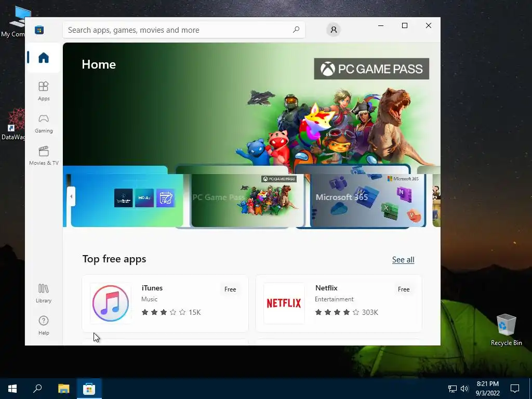Open the blue apps collection carousel card
The image size is (532, 399).
pos(127,200)
